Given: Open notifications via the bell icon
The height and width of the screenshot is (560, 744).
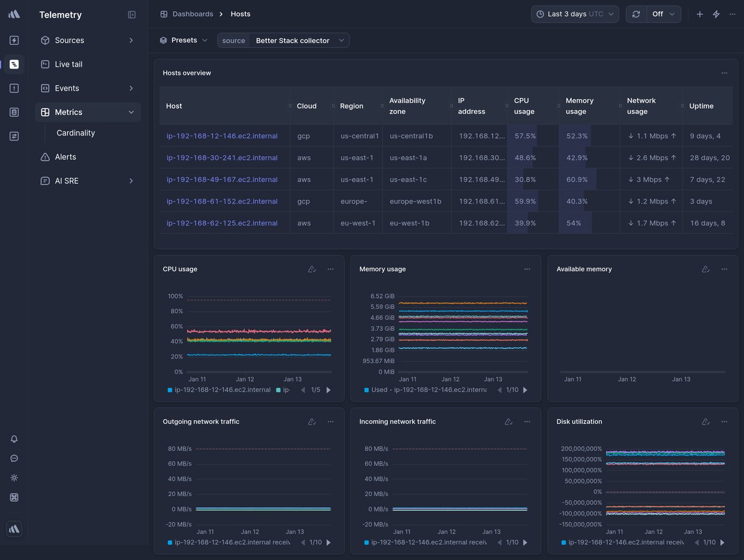Looking at the screenshot, I should pyautogui.click(x=13, y=439).
